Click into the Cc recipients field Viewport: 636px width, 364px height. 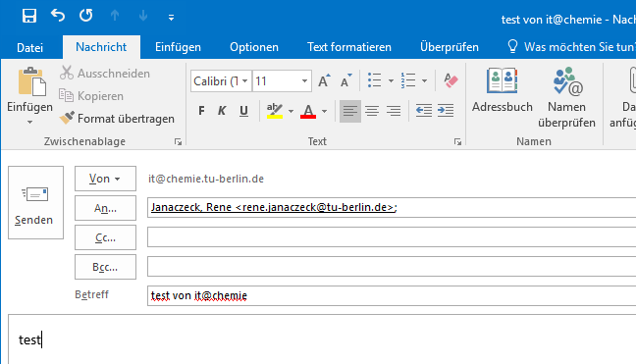click(x=392, y=237)
